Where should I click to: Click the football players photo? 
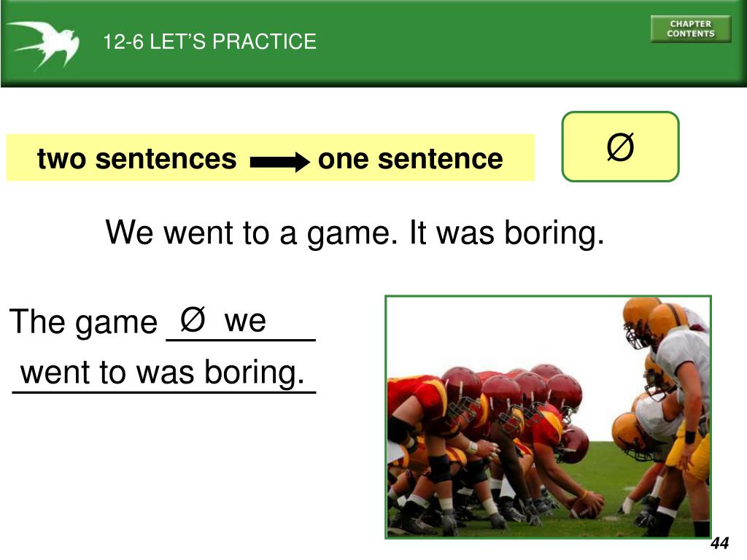(549, 417)
